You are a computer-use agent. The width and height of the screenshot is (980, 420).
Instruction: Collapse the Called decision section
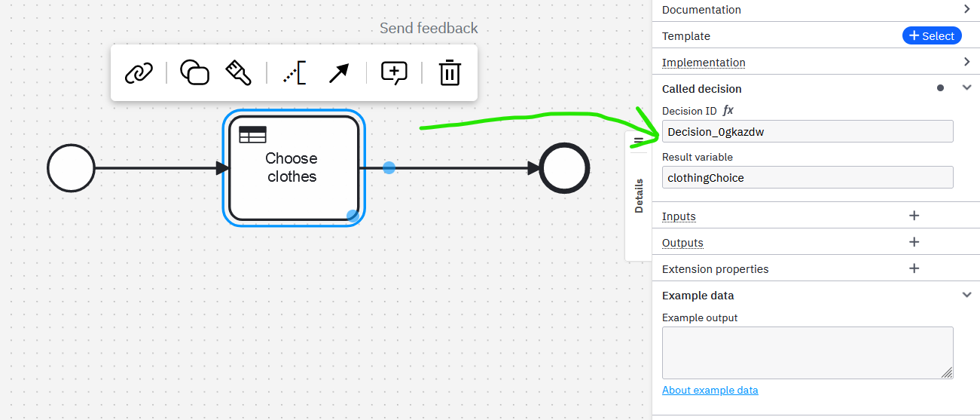tap(967, 88)
